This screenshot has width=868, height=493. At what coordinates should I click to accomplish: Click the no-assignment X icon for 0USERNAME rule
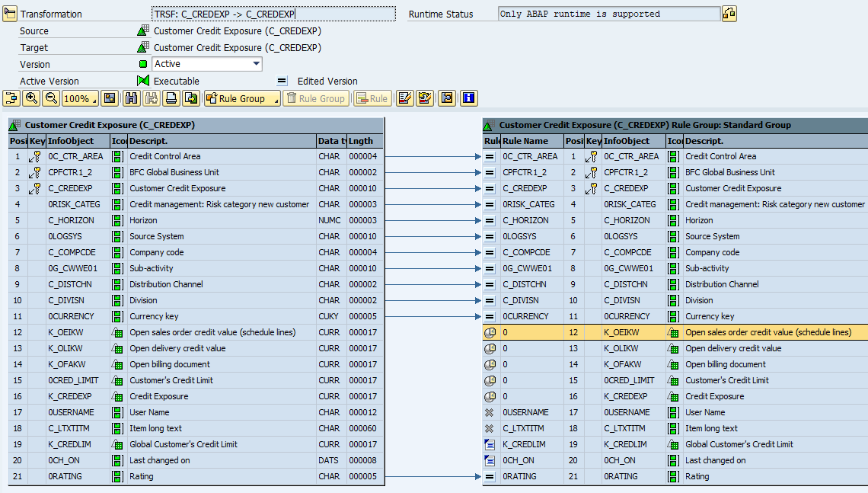point(490,412)
